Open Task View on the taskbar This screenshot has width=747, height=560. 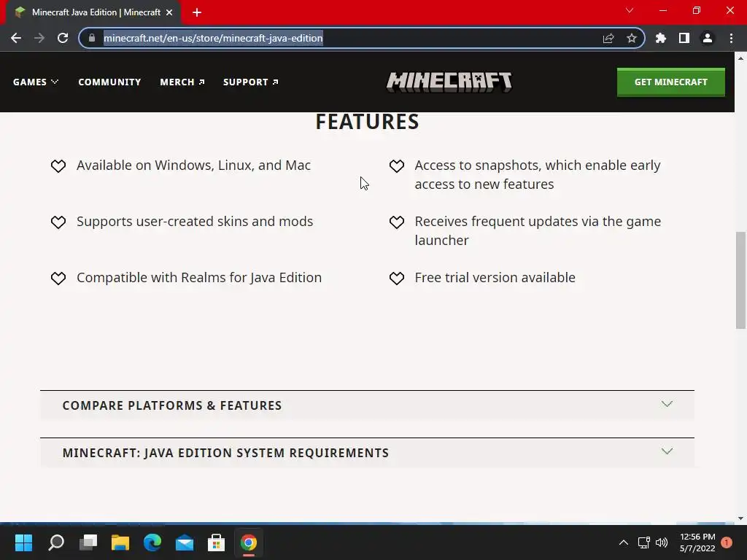[x=88, y=542]
